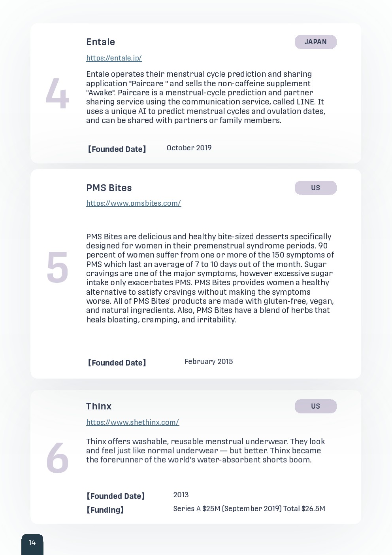Click the US tag beside Thinx
The width and height of the screenshot is (392, 555).
315,406
